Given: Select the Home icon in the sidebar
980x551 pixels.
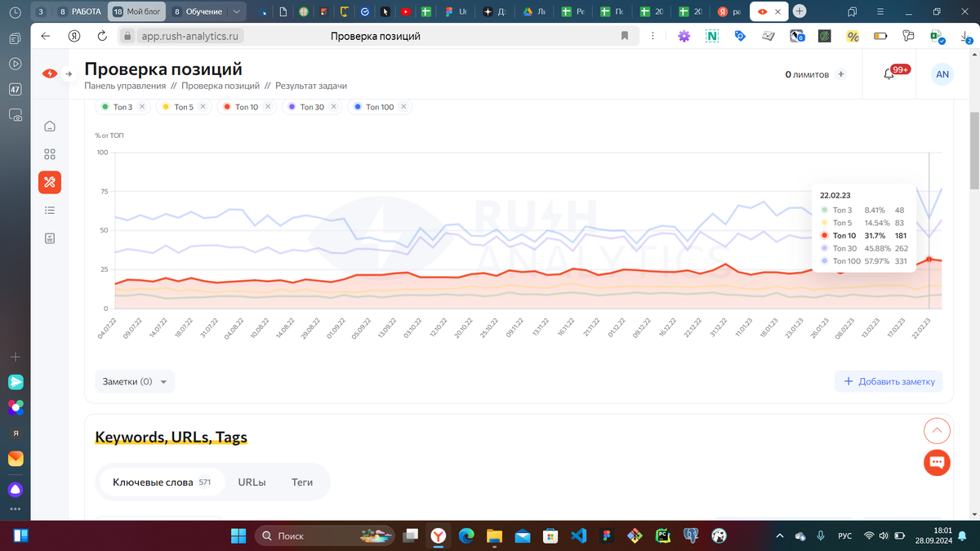Looking at the screenshot, I should 50,126.
